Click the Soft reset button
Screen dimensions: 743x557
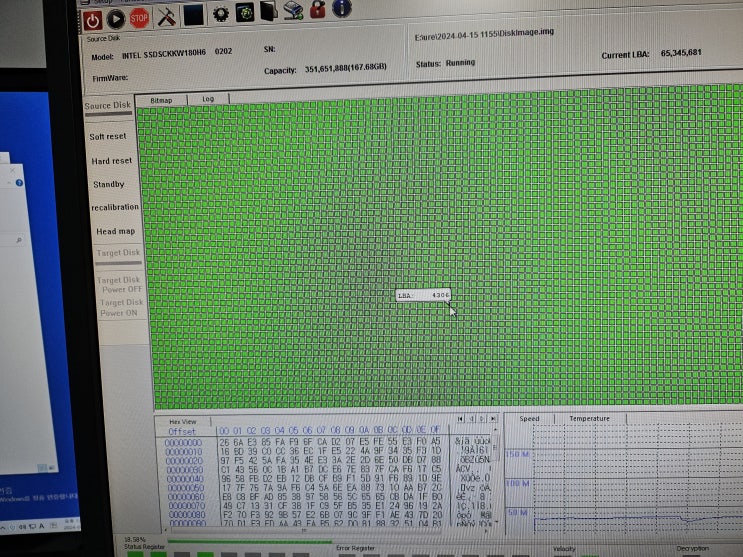coord(108,137)
